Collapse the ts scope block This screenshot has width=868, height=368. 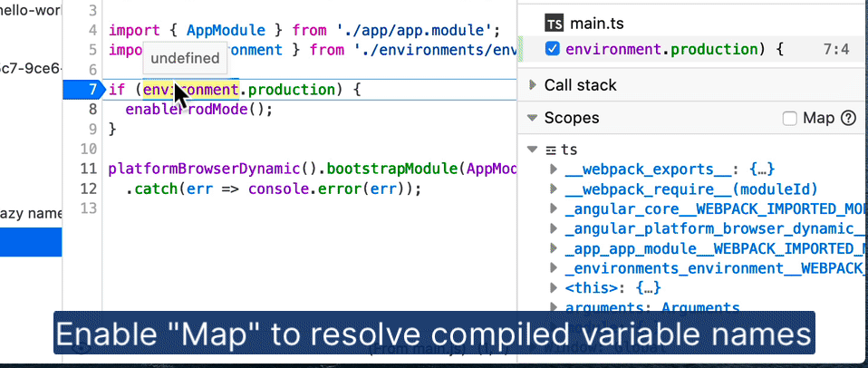[x=533, y=150]
